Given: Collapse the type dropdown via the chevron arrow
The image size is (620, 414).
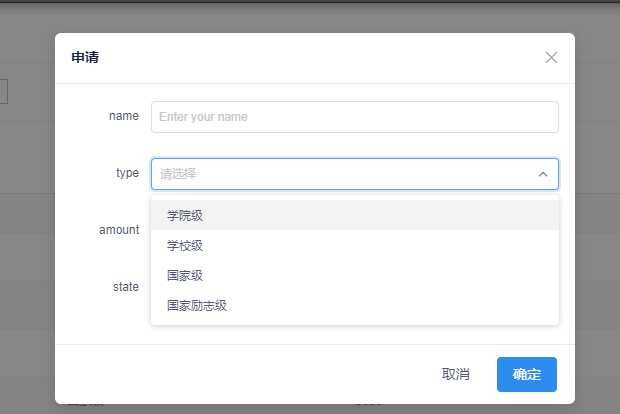Looking at the screenshot, I should click(543, 174).
